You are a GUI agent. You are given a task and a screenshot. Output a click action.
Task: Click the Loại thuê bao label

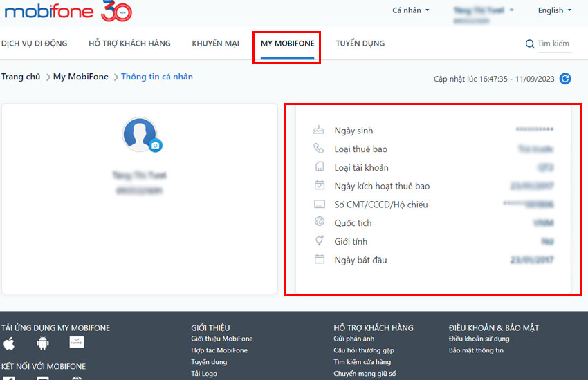click(360, 149)
